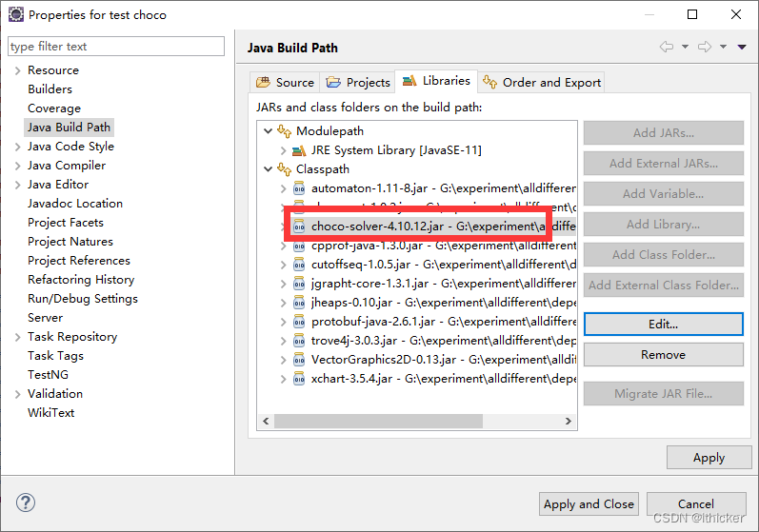Click the choco-solver-4.10.12.jar jar icon

(x=299, y=227)
